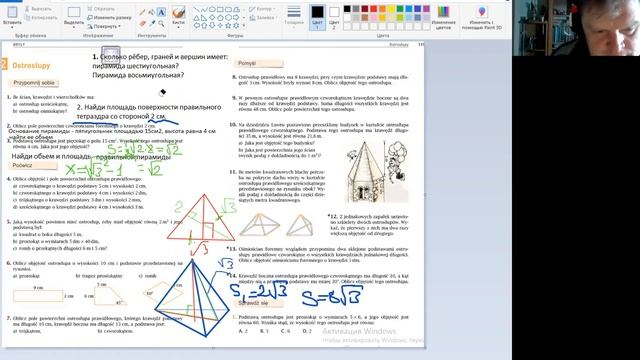640x360 pixels.
Task: Pick the brown color swatch
Action: (365, 18)
